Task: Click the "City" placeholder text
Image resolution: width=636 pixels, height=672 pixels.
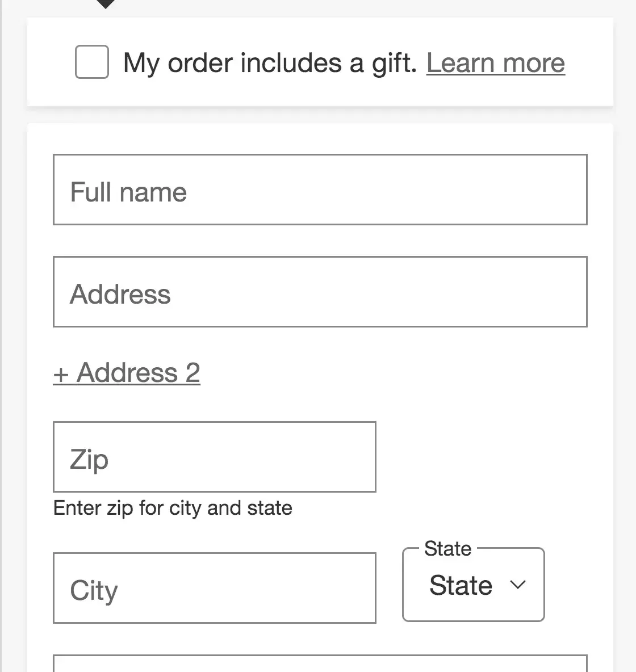Action: pyautogui.click(x=94, y=590)
